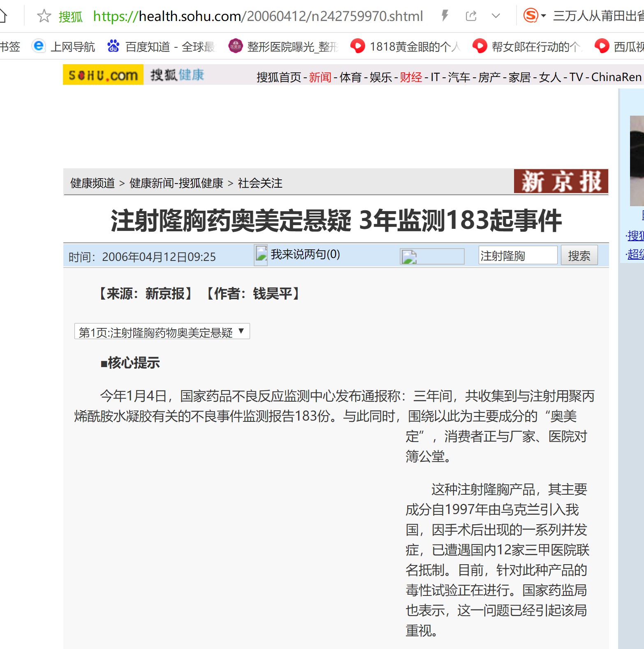The image size is (644, 649).
Task: Click the 新京报 logo banner
Action: pyautogui.click(x=561, y=181)
